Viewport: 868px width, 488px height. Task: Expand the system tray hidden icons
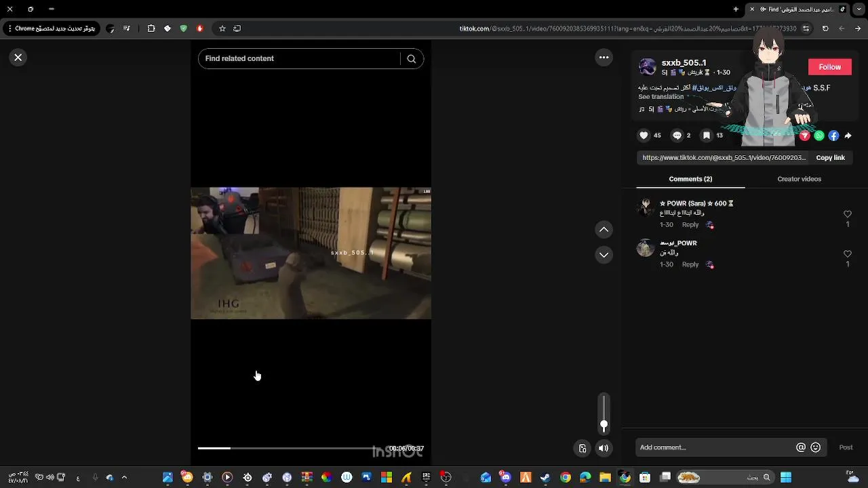tap(124, 478)
